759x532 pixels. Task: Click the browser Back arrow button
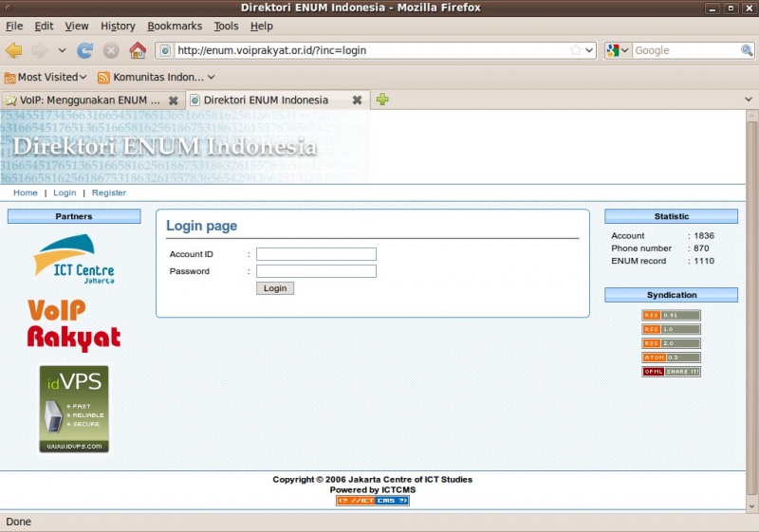(13, 50)
